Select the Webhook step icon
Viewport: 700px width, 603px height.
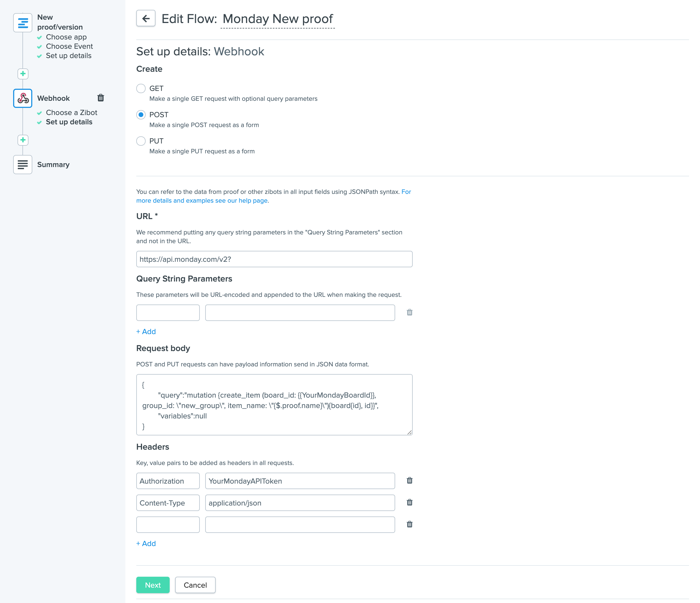pos(23,98)
